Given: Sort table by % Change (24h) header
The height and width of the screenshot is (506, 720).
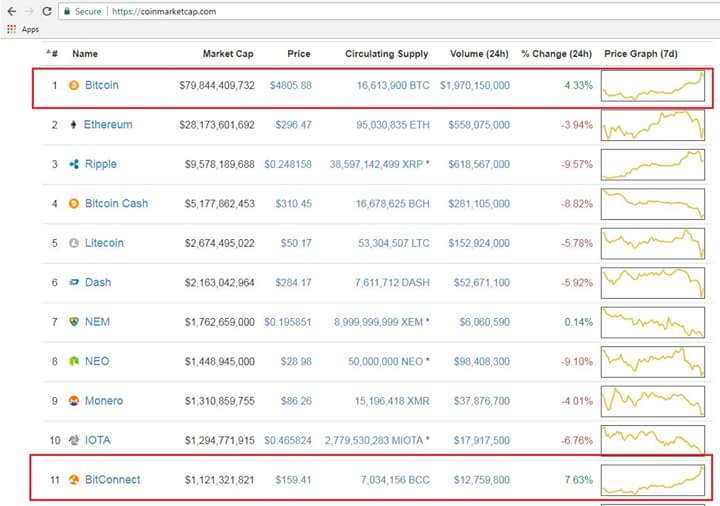Looking at the screenshot, I should (x=557, y=54).
